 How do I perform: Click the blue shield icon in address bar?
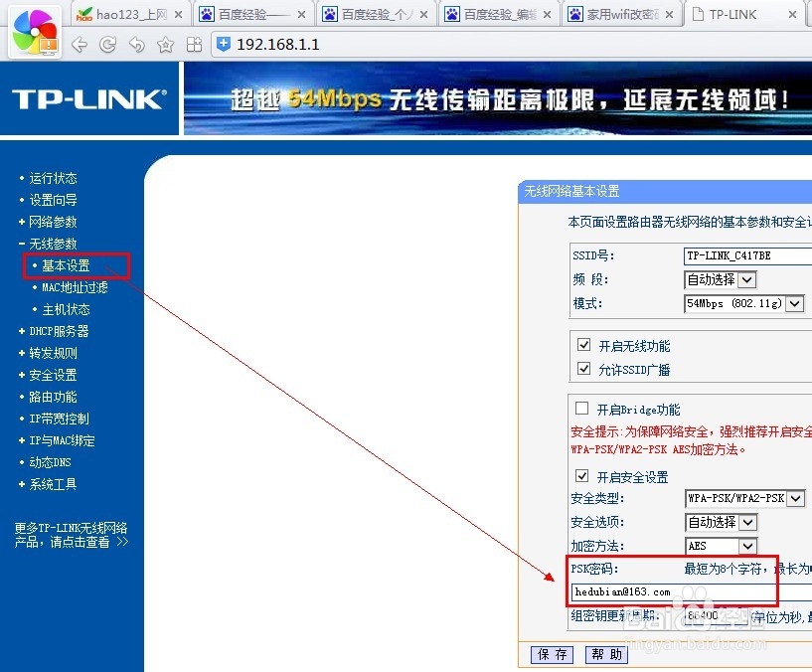[224, 44]
